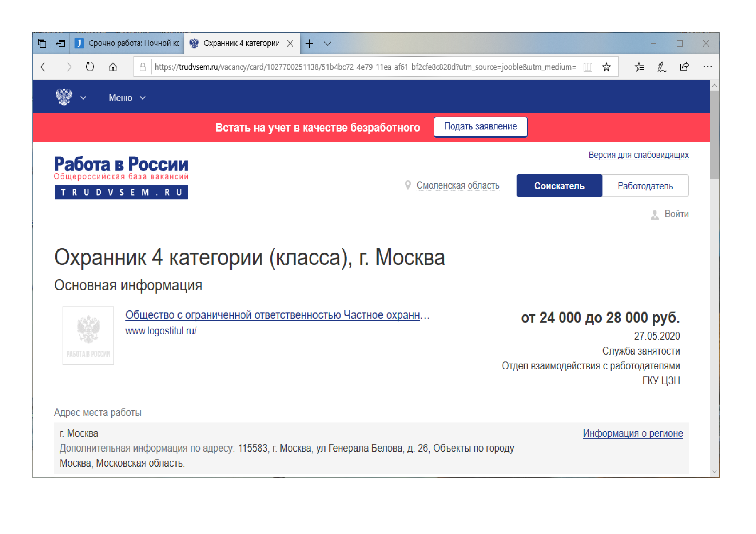Expand dropdown next to coat of arms
This screenshot has width=756, height=534.
point(83,98)
